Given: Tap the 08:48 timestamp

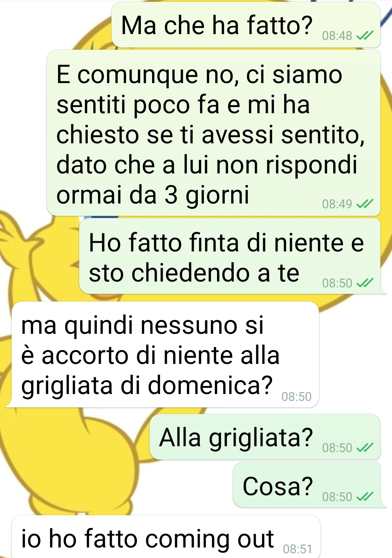Looking at the screenshot, I should pyautogui.click(x=337, y=36).
